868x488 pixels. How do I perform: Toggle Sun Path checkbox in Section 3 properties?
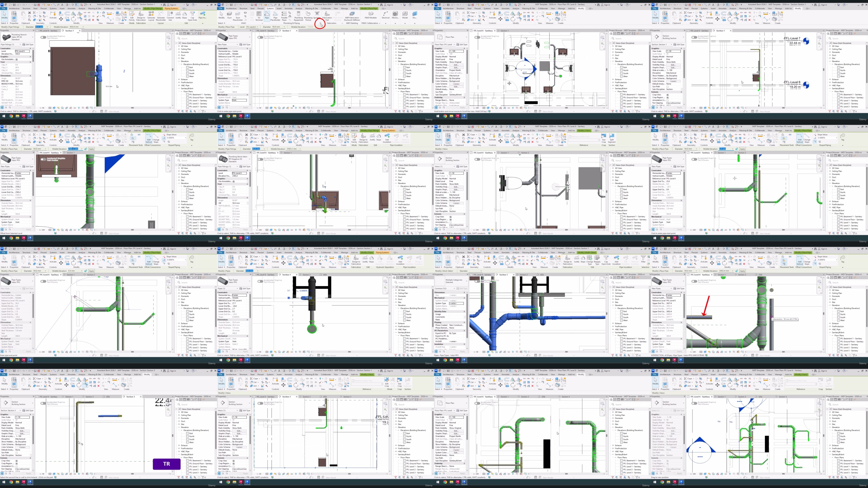tap(17, 453)
